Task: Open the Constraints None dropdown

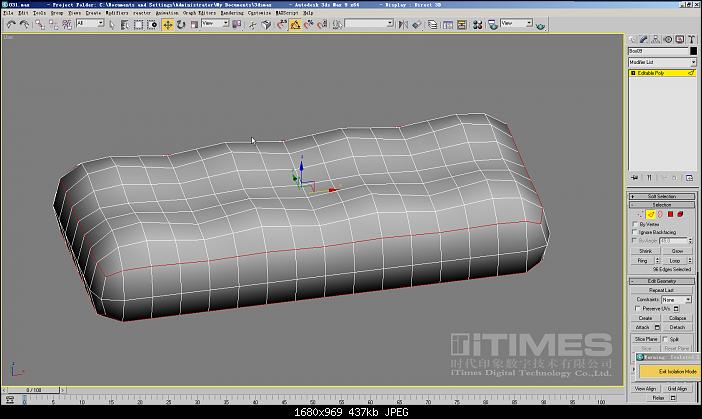Action: [676, 299]
